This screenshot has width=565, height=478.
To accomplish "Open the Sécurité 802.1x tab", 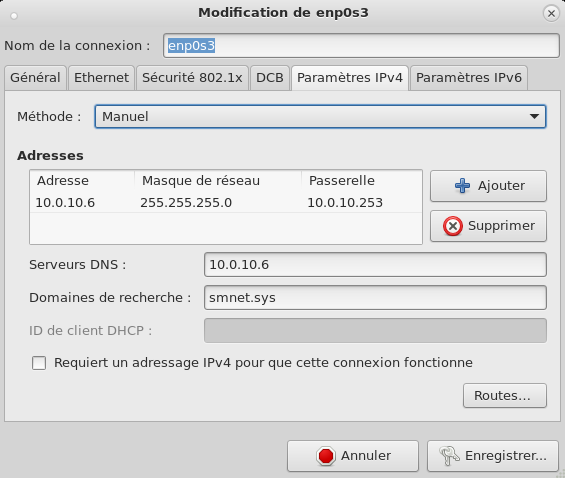I will click(192, 78).
